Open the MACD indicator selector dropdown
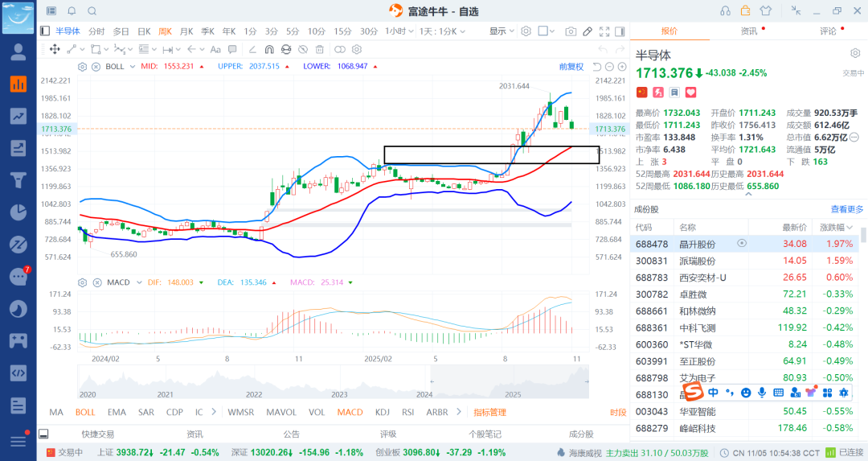This screenshot has width=868, height=461. (96, 282)
